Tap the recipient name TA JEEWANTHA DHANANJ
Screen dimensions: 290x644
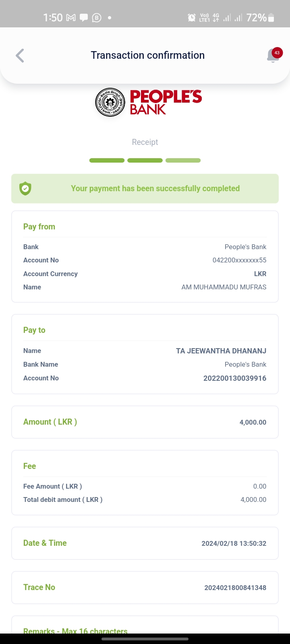pyautogui.click(x=221, y=351)
